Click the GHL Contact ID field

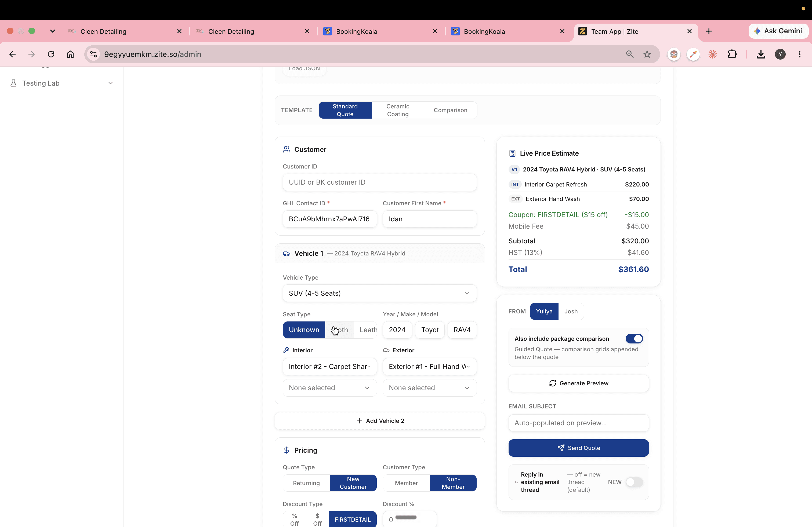[x=329, y=219]
